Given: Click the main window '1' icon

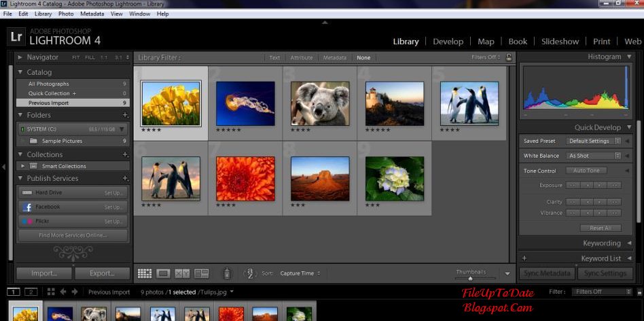Looking at the screenshot, I should (x=14, y=292).
